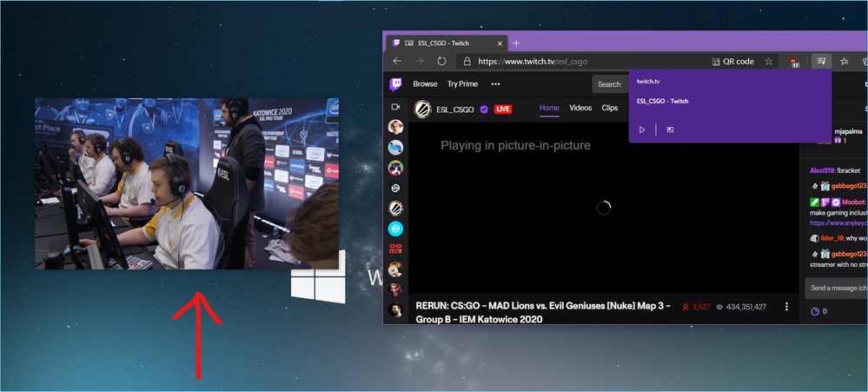Click the ESL_CSGO channel name
This screenshot has height=392, width=868.
click(x=455, y=110)
